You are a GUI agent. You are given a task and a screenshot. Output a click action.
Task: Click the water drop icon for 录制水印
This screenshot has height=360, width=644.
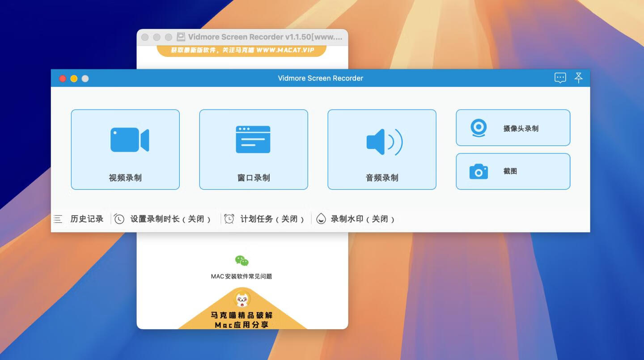[x=321, y=219]
